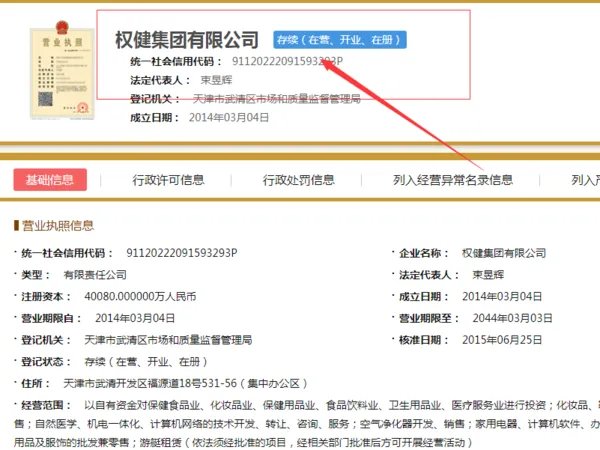This screenshot has width=600, height=450.
Task: Click the type value 有限责任公司
Action: click(95, 275)
